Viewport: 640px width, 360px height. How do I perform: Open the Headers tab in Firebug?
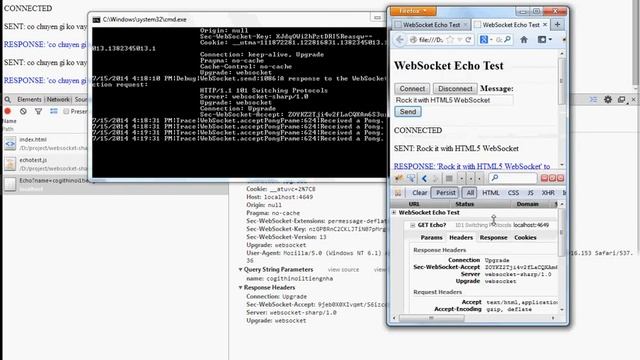pos(461,237)
